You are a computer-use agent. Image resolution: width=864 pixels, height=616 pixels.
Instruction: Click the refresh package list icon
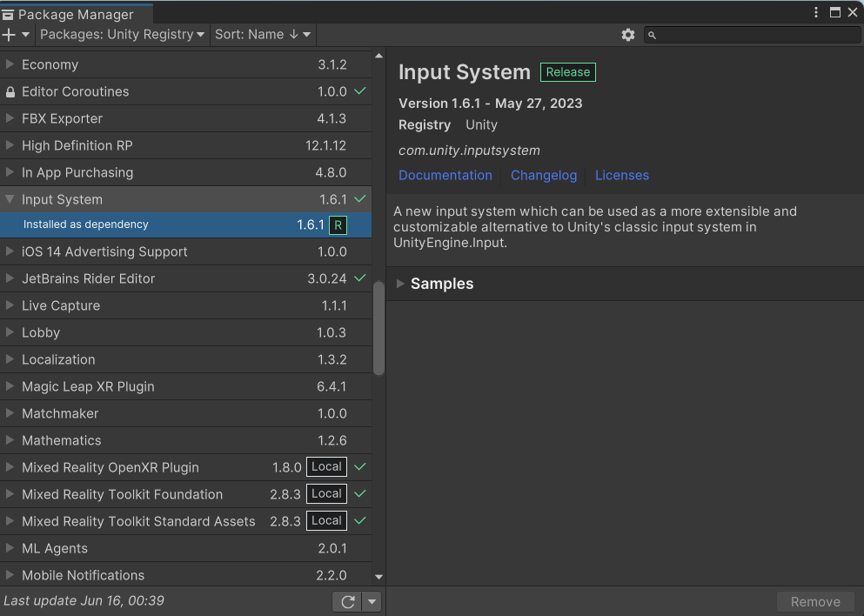(x=347, y=601)
